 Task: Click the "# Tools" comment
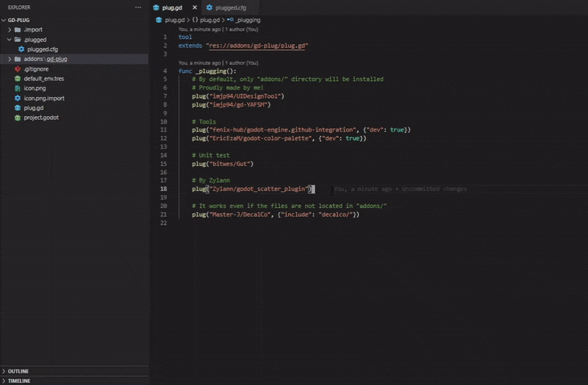[x=204, y=122]
